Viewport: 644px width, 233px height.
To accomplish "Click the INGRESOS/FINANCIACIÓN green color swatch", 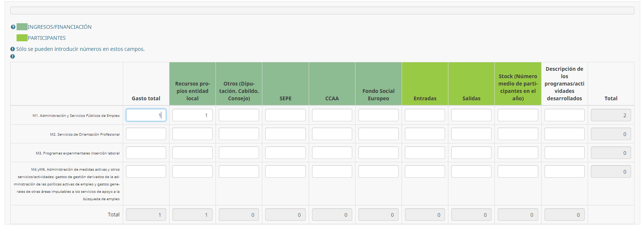I will pyautogui.click(x=22, y=27).
